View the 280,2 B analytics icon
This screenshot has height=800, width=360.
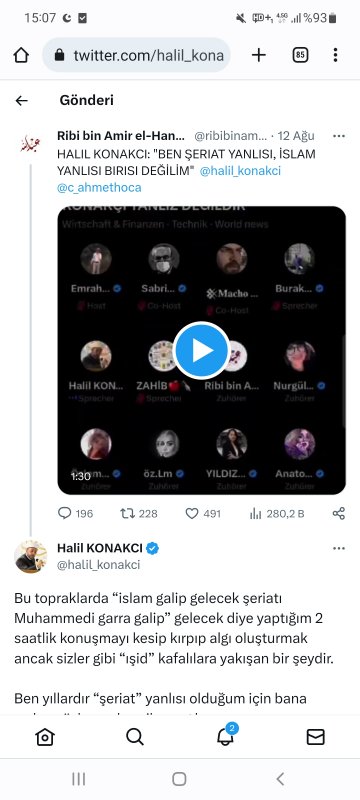pyautogui.click(x=255, y=513)
